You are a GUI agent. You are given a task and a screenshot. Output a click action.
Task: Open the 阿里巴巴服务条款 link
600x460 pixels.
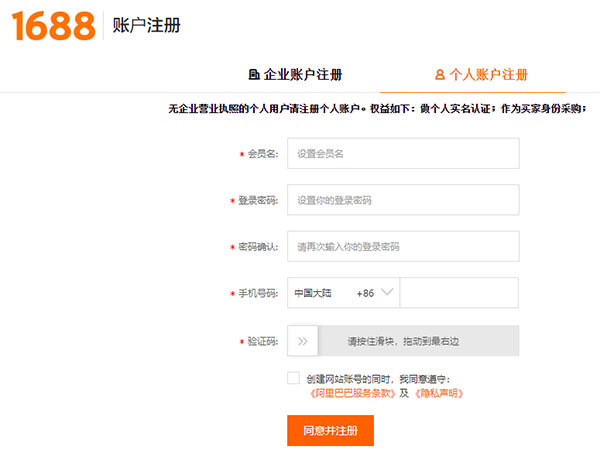[352, 393]
